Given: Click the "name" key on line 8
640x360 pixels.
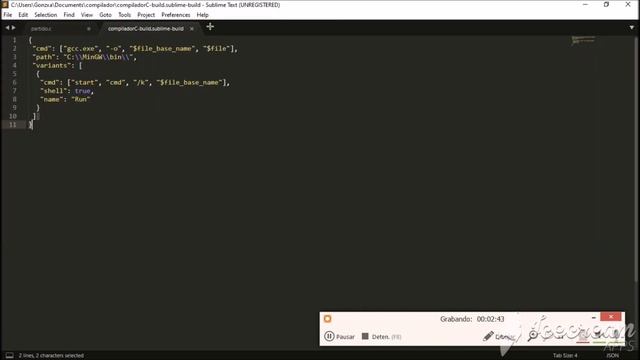Looking at the screenshot, I should 51,99.
